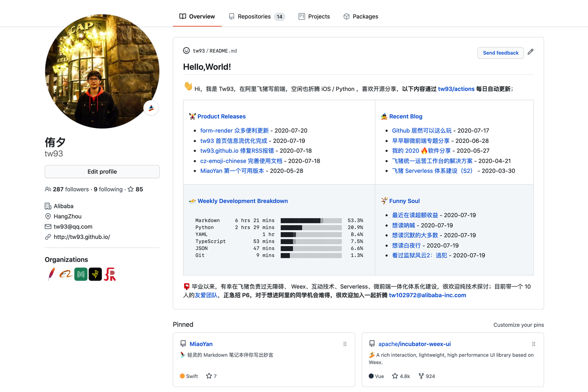The height and width of the screenshot is (392, 588).
Task: Click the emoji badge on the profile avatar
Action: tap(151, 108)
